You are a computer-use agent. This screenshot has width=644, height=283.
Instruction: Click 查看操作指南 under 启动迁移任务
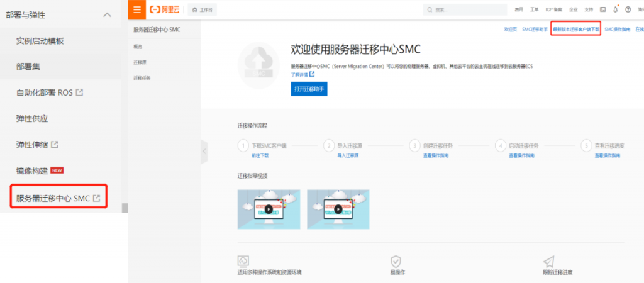click(521, 156)
